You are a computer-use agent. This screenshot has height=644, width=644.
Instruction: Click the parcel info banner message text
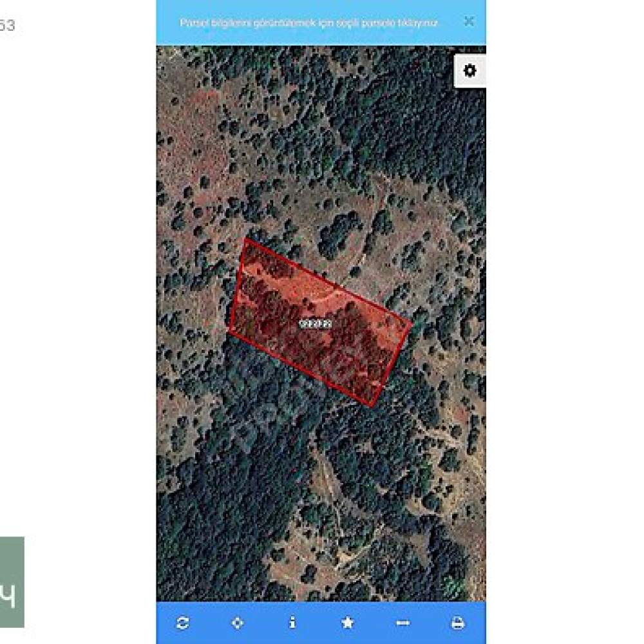[309, 23]
